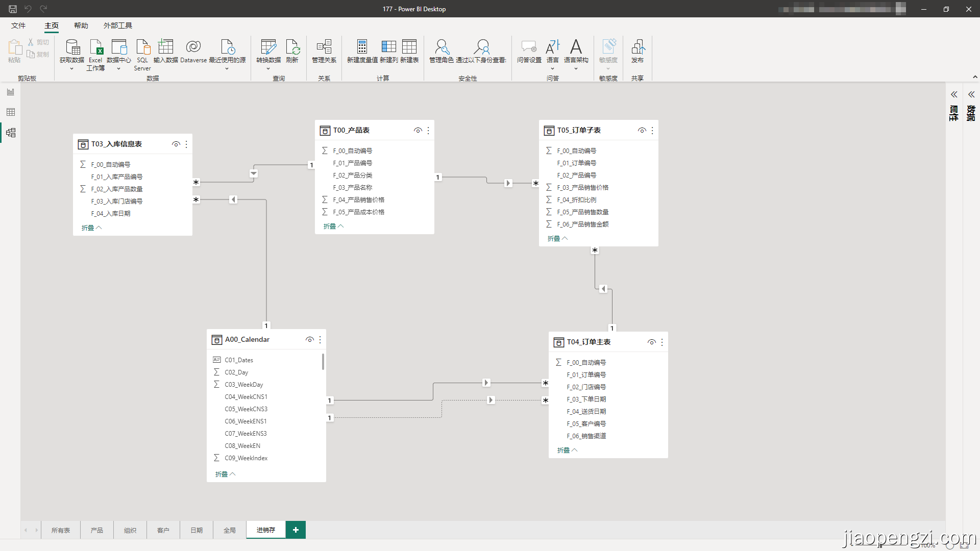Screen dimensions: 980x551
Task: Switch to Model view in left sidebar
Action: (11, 133)
